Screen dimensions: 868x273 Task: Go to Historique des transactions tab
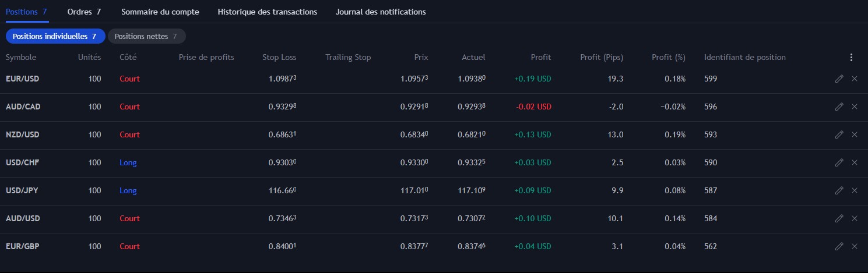267,12
